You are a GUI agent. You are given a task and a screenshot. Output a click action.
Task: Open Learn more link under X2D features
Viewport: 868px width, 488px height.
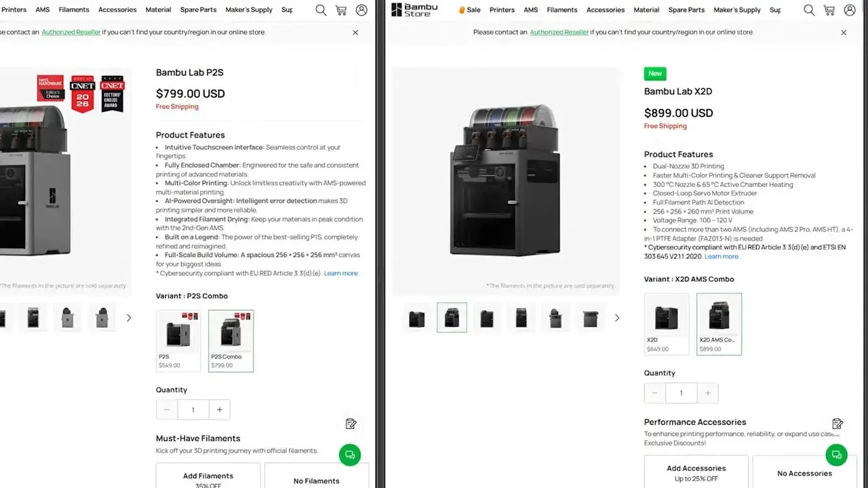coord(722,257)
